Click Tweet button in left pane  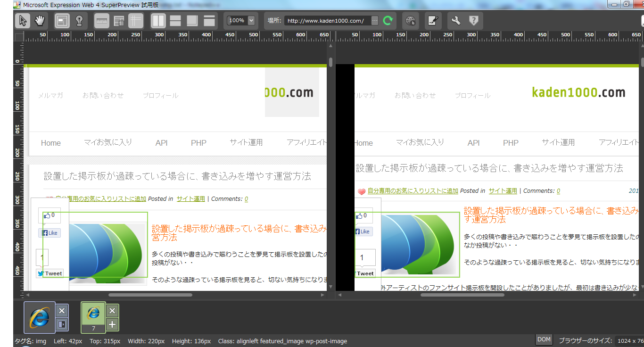50,273
